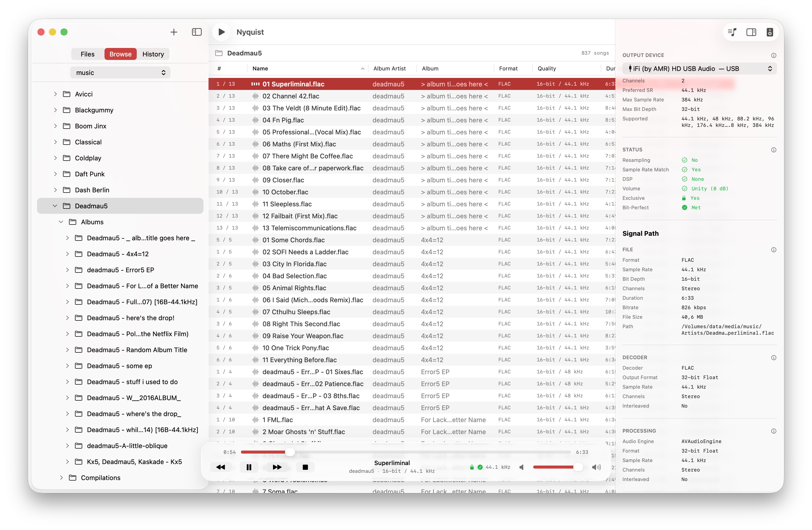Viewport: 812px width, 530px height.
Task: Click the Exclusive status lock icon
Action: click(x=684, y=198)
